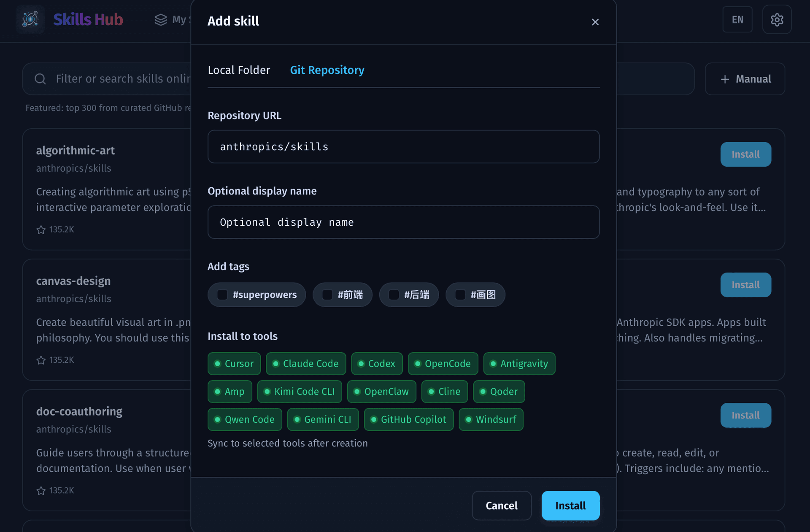Toggle the #前端 tag checkbox

pos(327,294)
